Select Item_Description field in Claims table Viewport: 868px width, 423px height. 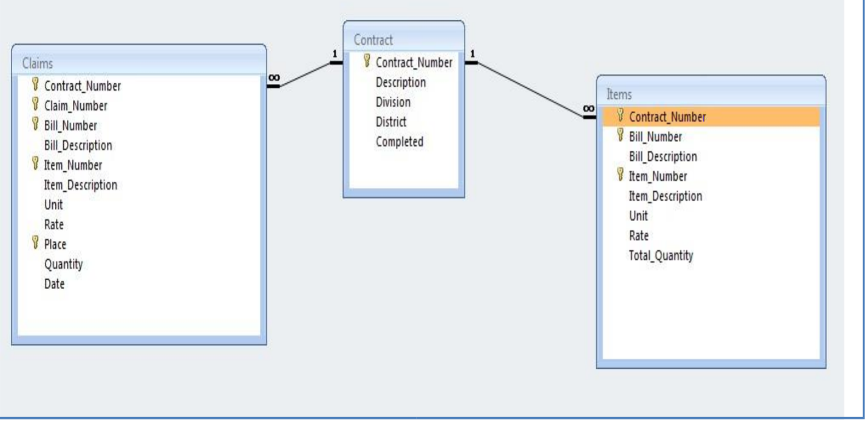click(x=81, y=185)
